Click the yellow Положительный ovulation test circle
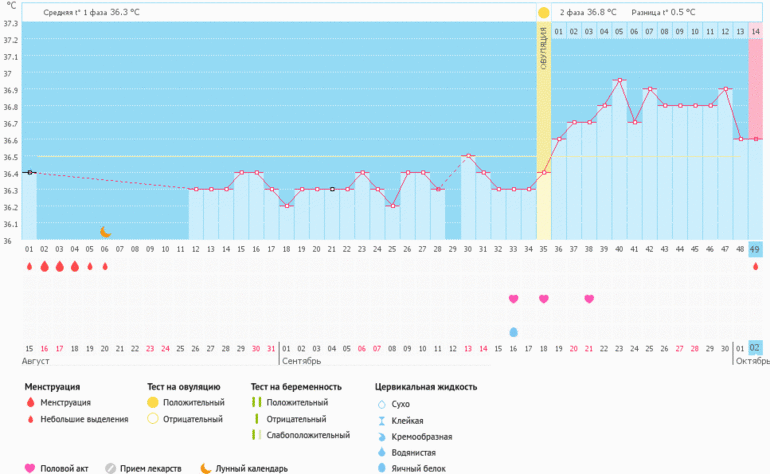This screenshot has width=770, height=474. point(153,402)
